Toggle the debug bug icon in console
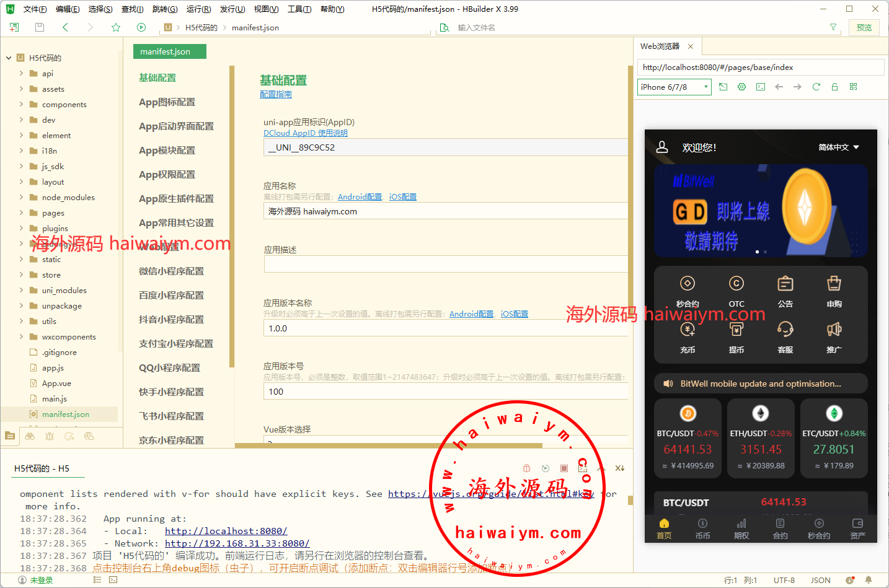This screenshot has height=588, width=889. 527,468
